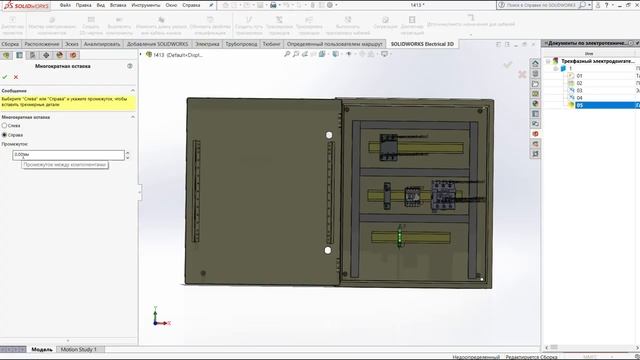Select the Справа radio button
640x360 pixels.
tap(4, 135)
